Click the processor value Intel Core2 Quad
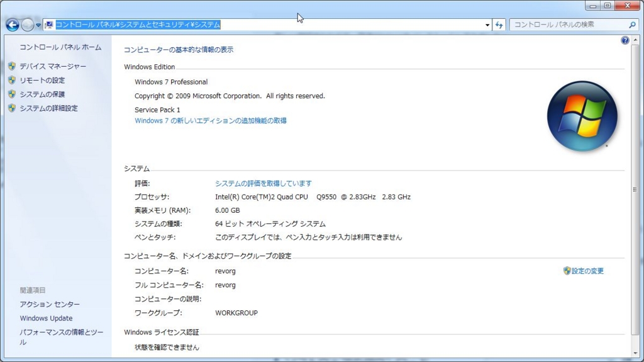Viewport: 644px width, 362px height. tap(313, 197)
